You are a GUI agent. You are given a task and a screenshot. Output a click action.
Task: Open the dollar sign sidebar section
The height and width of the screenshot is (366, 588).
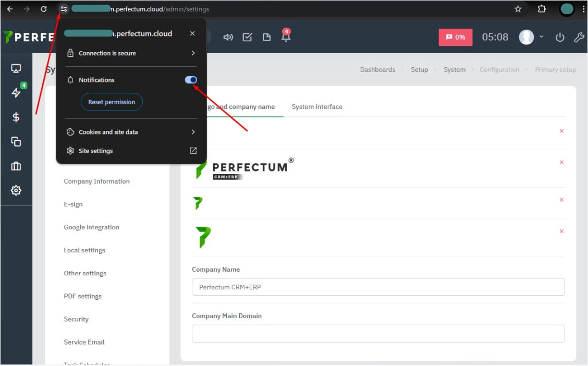click(x=16, y=117)
